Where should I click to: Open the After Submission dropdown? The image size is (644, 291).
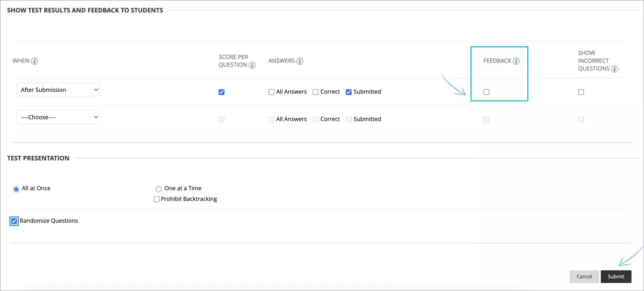58,89
